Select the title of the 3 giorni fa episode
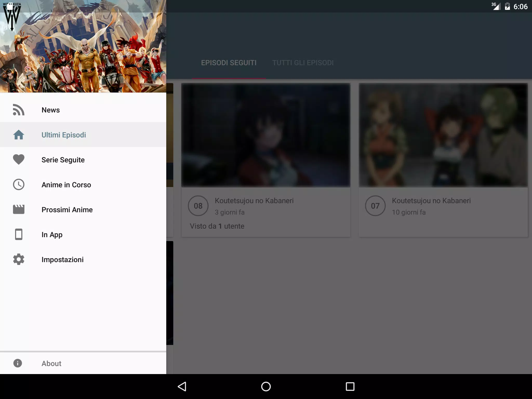 pos(254,201)
